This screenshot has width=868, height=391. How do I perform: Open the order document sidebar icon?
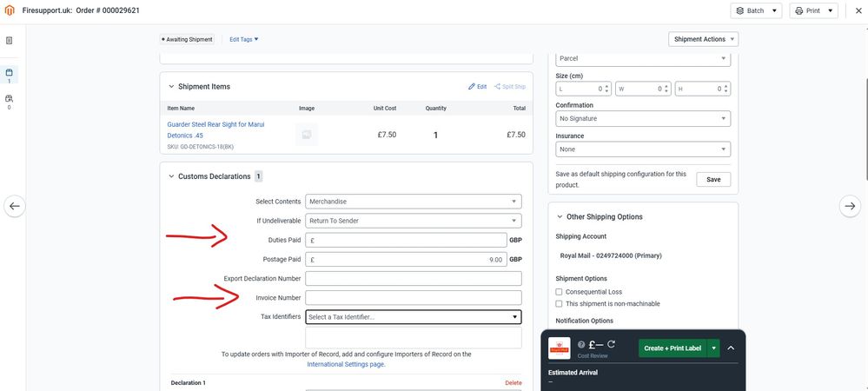pos(9,41)
